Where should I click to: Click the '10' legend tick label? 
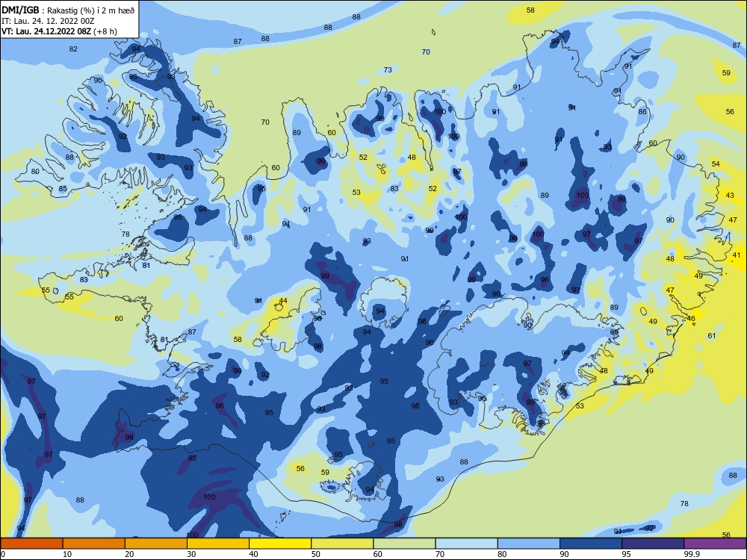[67, 554]
